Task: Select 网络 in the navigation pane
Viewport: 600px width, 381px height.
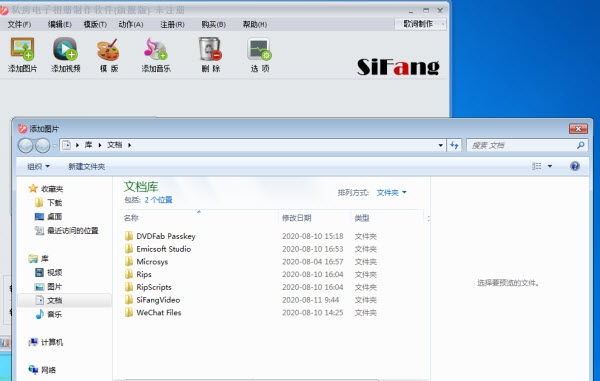Action: click(48, 370)
